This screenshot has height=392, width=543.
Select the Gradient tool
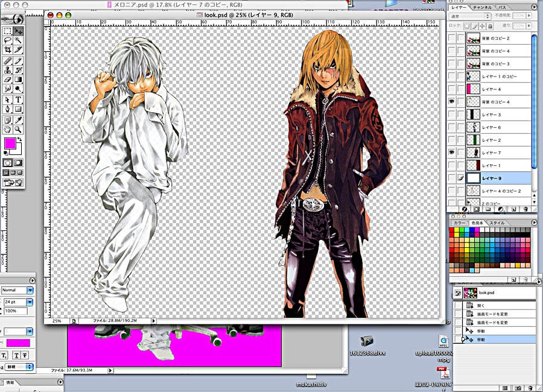(18, 80)
